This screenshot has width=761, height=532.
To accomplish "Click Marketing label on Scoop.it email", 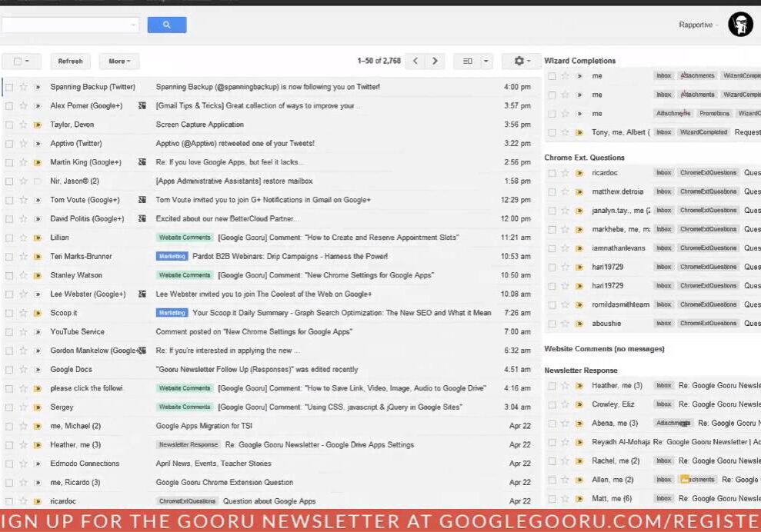I will coord(172,313).
